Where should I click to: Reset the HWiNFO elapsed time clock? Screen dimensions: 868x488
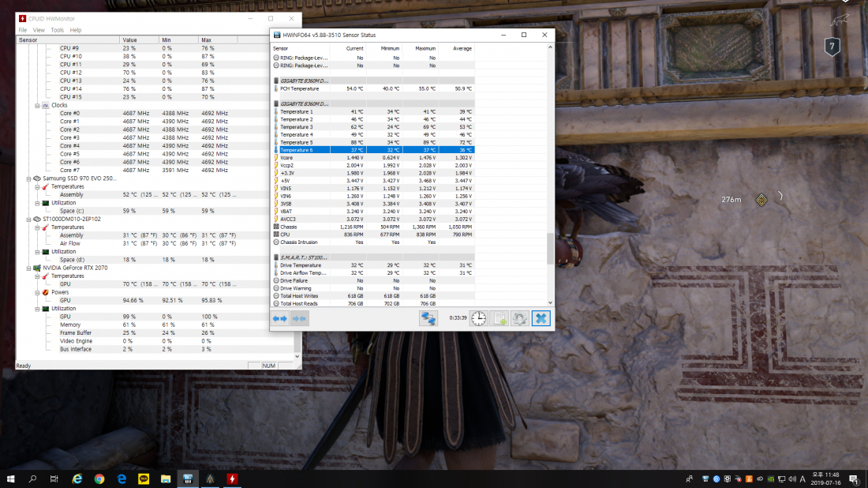(480, 318)
